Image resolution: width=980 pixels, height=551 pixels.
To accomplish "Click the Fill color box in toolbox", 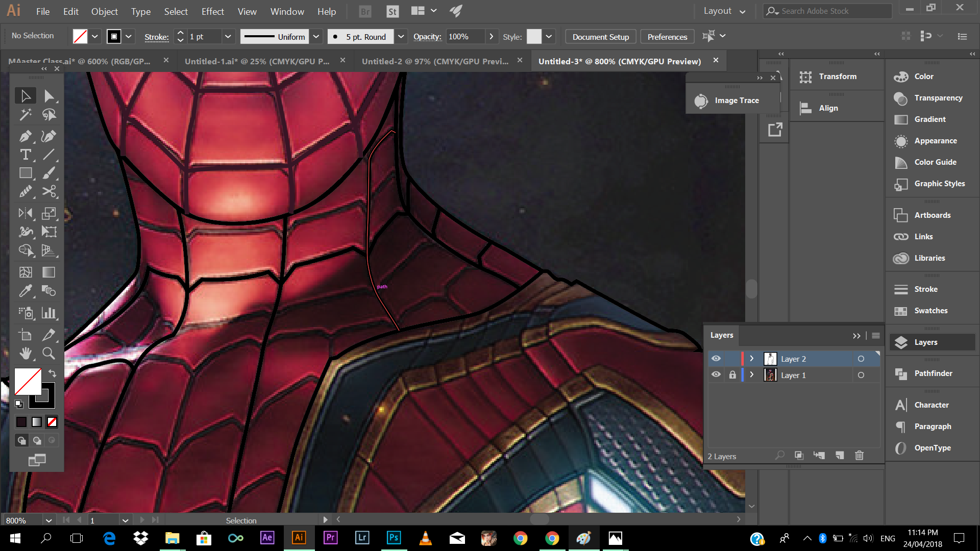I will point(28,382).
